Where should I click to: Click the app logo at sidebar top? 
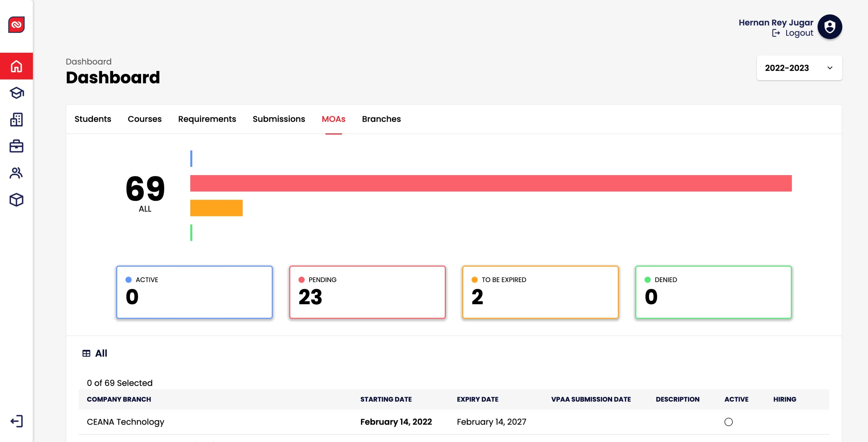click(x=16, y=25)
